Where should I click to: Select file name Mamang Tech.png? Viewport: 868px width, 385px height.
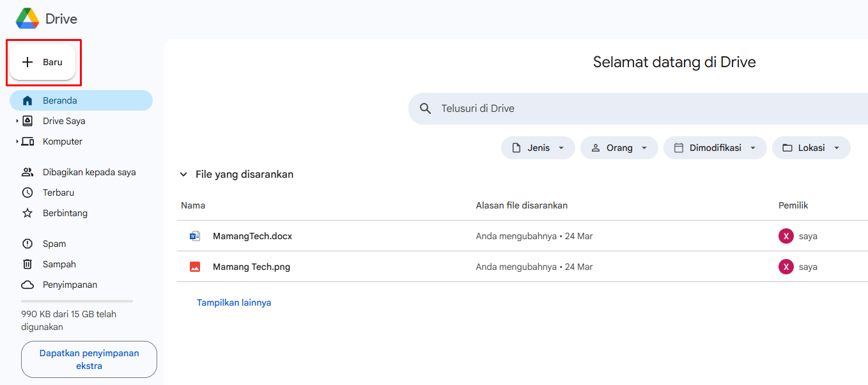tap(251, 267)
